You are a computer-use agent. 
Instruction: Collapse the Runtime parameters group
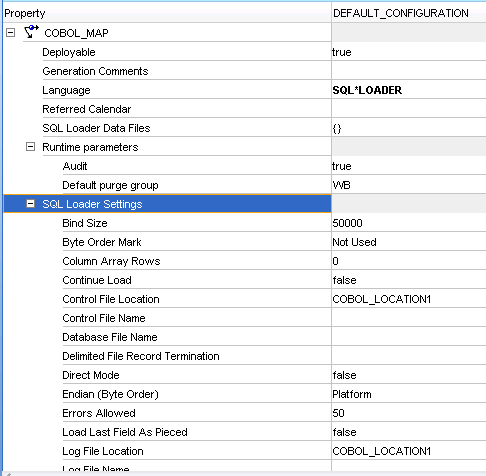pos(30,147)
